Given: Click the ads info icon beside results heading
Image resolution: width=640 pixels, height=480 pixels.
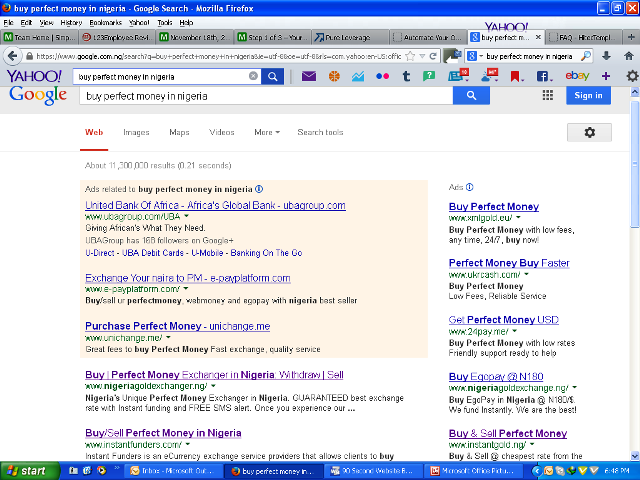Looking at the screenshot, I should pos(259,188).
